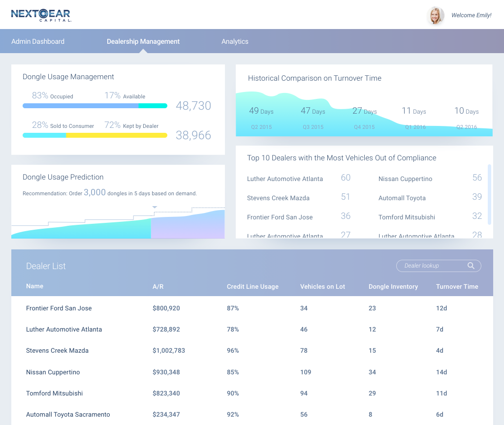The image size is (504, 425).
Task: Select the Dealership Management tab
Action: pos(143,41)
